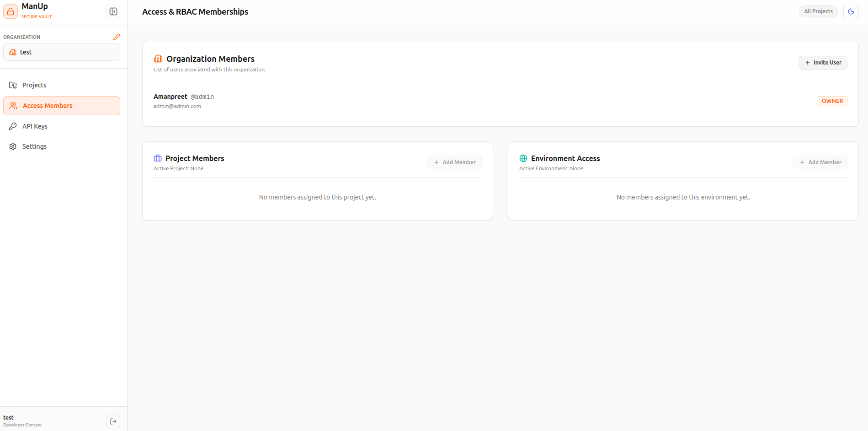
Task: Click Amanpreet member name
Action: pyautogui.click(x=170, y=97)
